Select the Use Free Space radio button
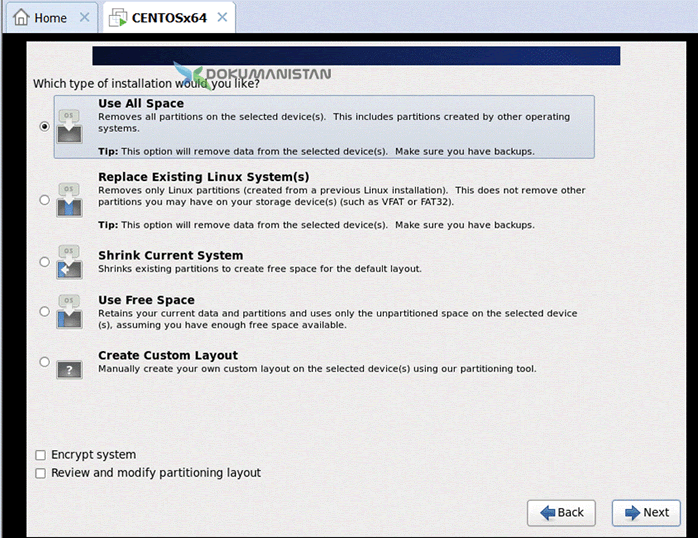This screenshot has height=538, width=698. coord(44,311)
